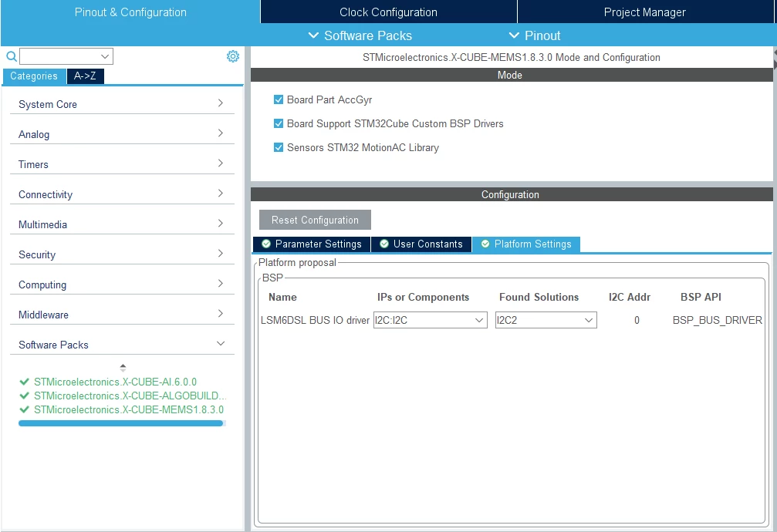777x532 pixels.
Task: Click green checkmark beside X-CUBE-AI.6.0.0
Action: tap(24, 382)
